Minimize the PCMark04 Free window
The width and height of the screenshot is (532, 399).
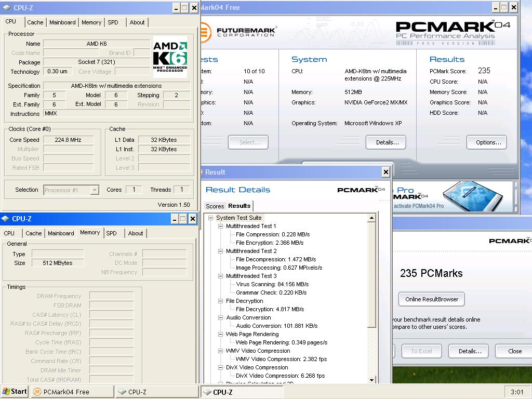click(x=496, y=7)
